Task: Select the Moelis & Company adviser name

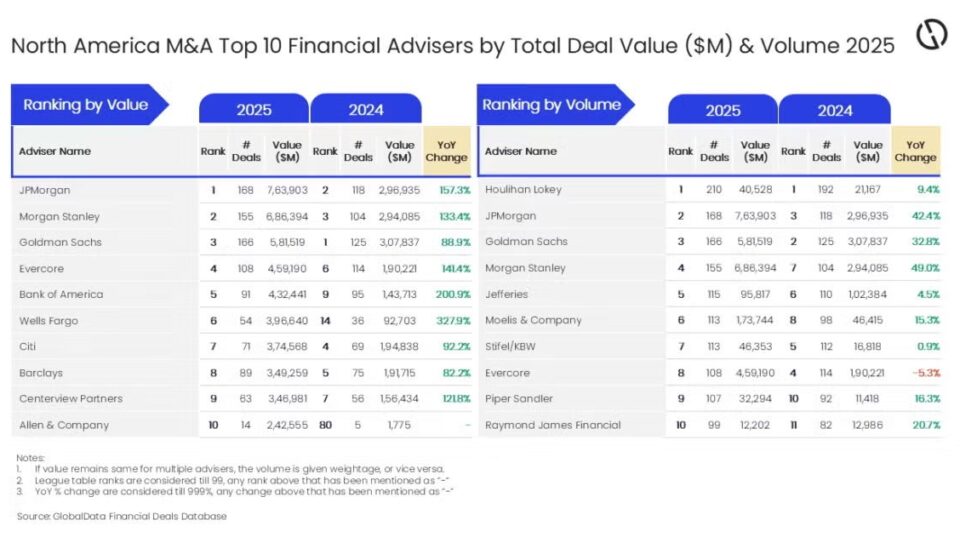Action: click(533, 320)
